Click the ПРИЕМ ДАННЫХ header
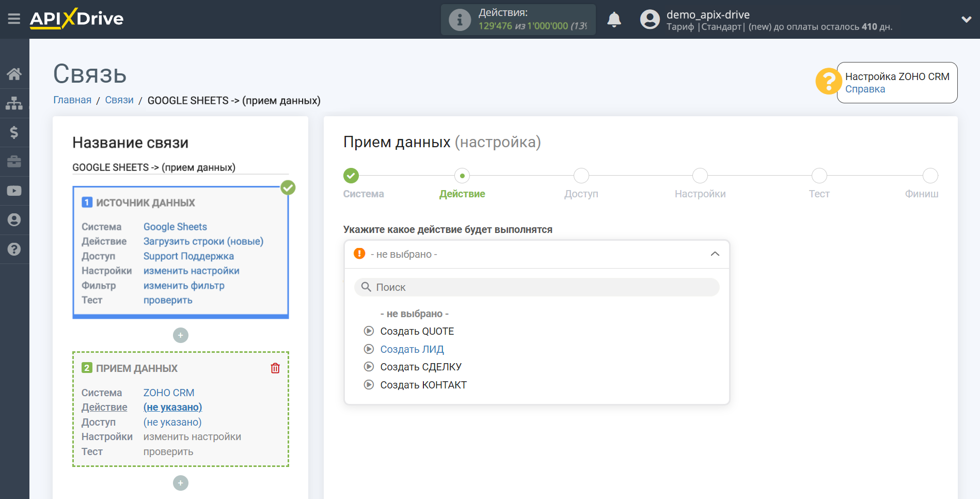Image resolution: width=980 pixels, height=499 pixels. click(137, 368)
